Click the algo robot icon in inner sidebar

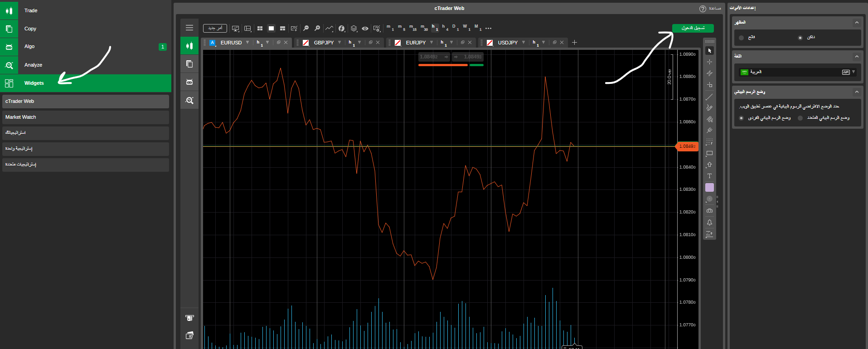click(189, 82)
